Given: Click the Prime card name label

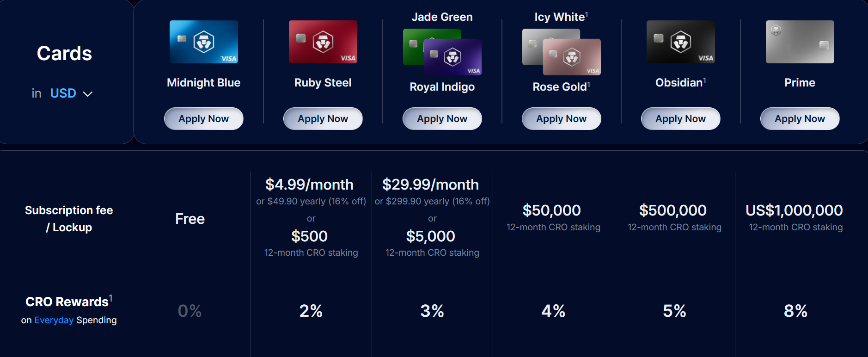Looking at the screenshot, I should tap(800, 83).
